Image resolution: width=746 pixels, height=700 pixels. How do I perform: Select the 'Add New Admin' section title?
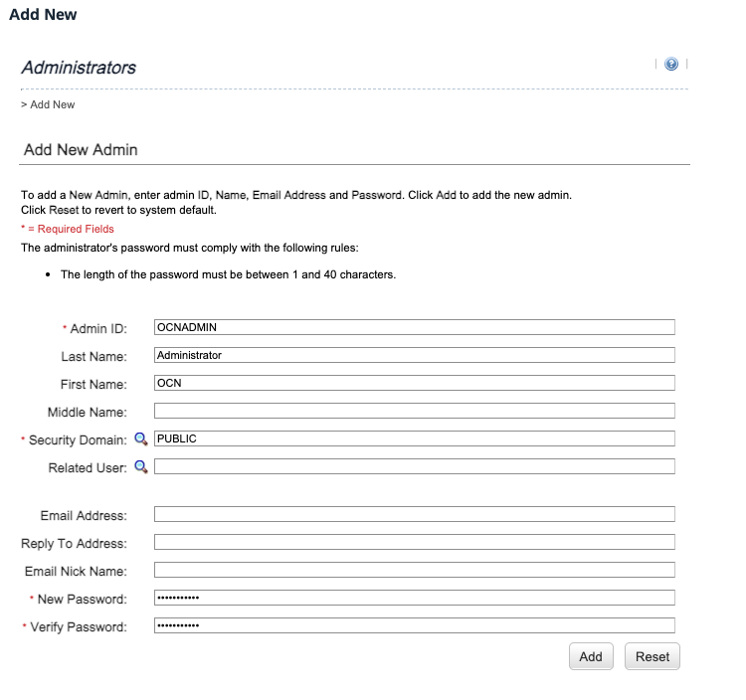click(81, 150)
